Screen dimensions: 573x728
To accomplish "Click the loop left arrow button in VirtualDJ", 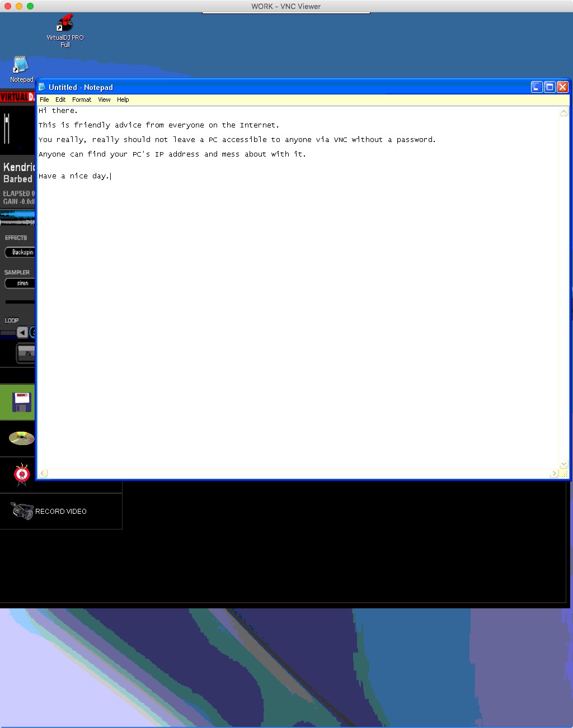I will (22, 333).
